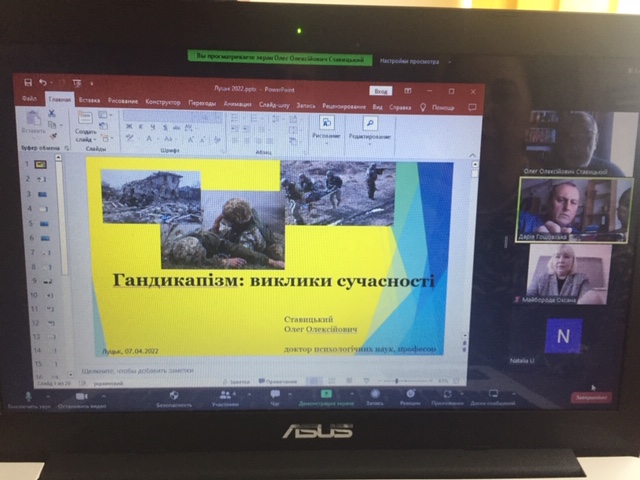Select slide 10 thumbnail
The image size is (640, 480).
coord(49,295)
